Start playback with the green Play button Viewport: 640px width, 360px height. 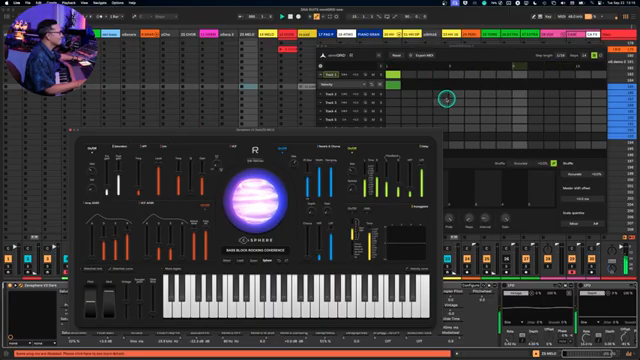point(282,17)
